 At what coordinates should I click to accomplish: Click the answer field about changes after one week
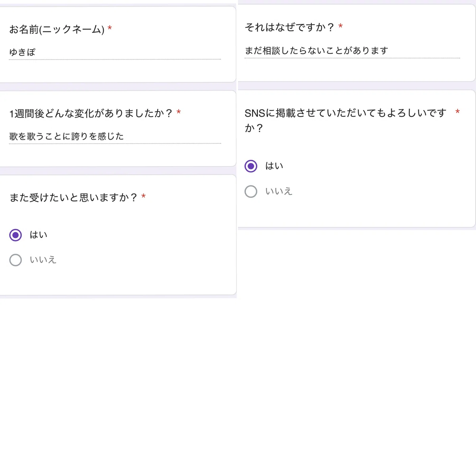[x=115, y=136]
